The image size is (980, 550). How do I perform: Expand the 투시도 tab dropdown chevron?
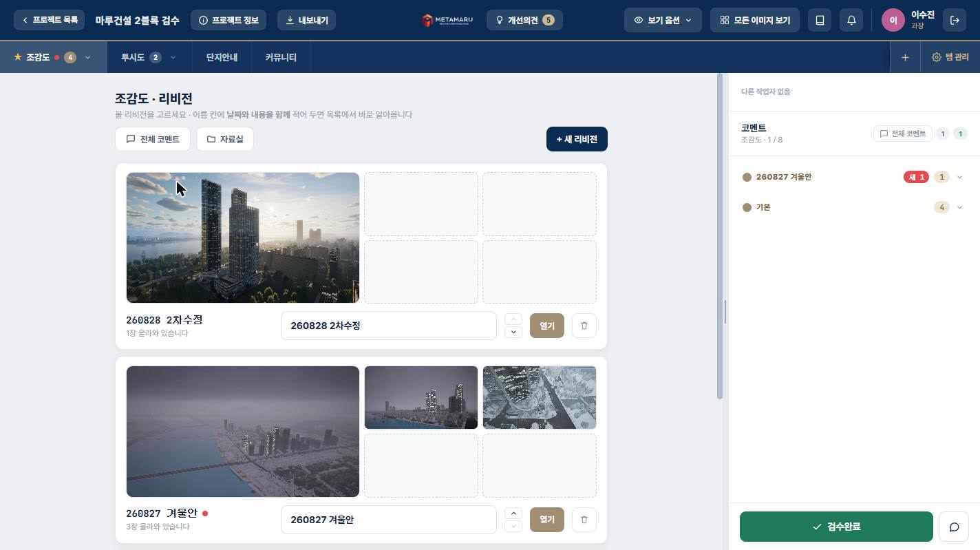click(x=173, y=57)
